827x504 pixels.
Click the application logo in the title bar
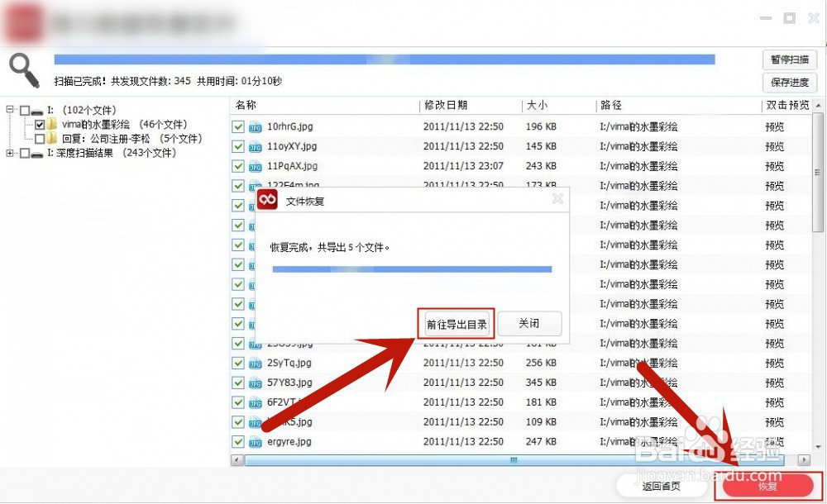(22, 21)
